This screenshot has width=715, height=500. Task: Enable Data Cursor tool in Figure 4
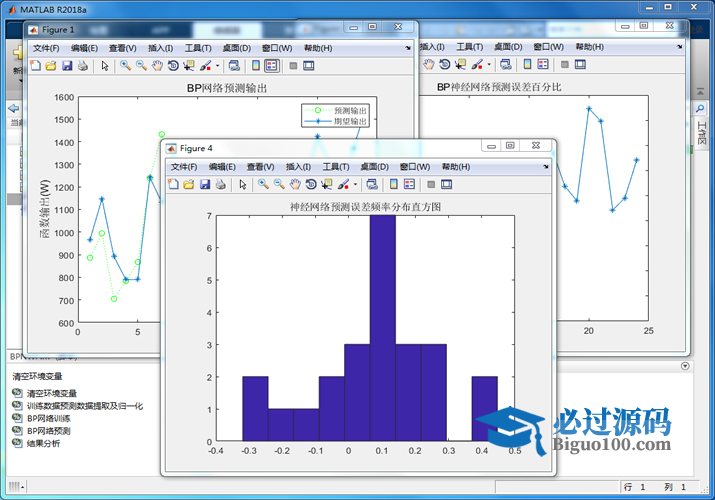pyautogui.click(x=326, y=184)
